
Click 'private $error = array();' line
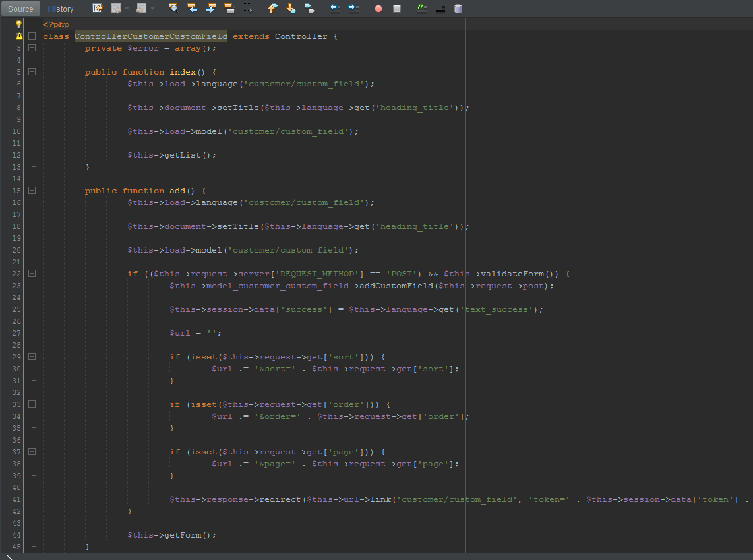(150, 49)
